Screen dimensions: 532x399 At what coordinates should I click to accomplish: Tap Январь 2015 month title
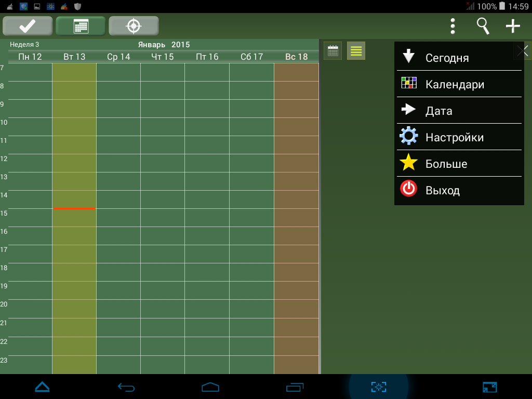tap(164, 45)
